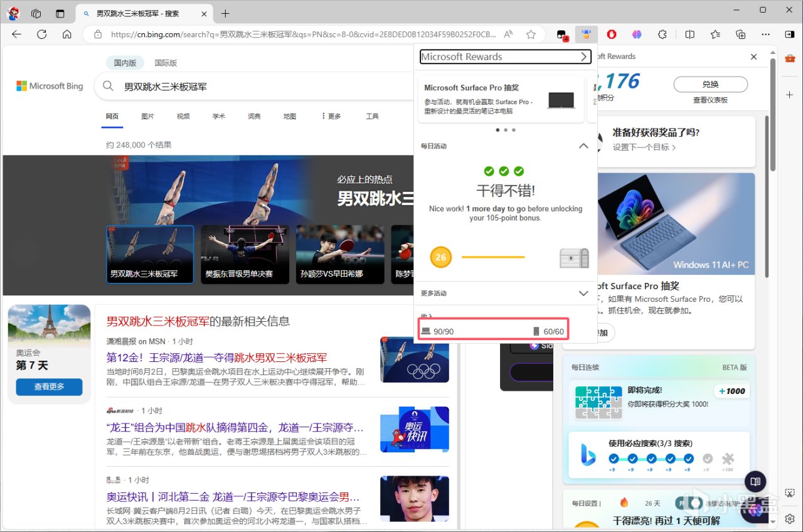Click the Microsoft Bing logo
The height and width of the screenshot is (532, 803).
[x=50, y=86]
